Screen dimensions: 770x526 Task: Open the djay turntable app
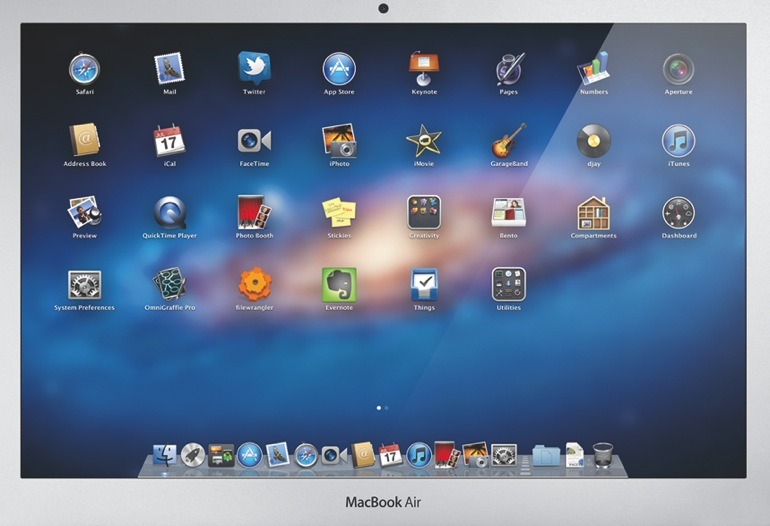(594, 141)
